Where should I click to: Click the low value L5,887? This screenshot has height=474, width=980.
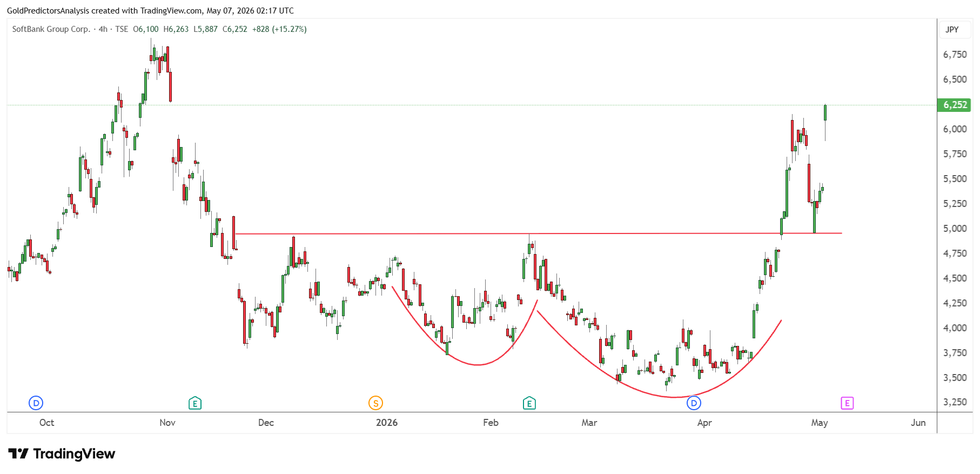(206, 29)
